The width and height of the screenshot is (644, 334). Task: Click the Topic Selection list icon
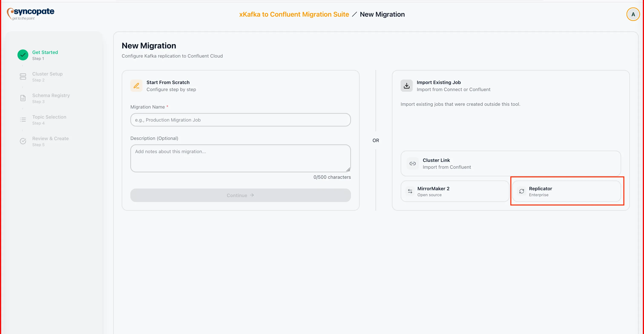[x=23, y=119]
